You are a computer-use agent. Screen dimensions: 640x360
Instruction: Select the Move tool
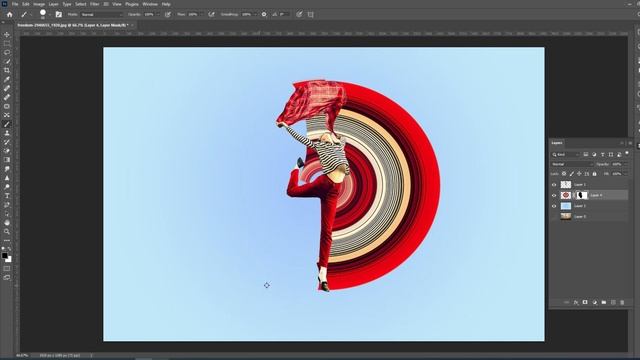[7, 35]
